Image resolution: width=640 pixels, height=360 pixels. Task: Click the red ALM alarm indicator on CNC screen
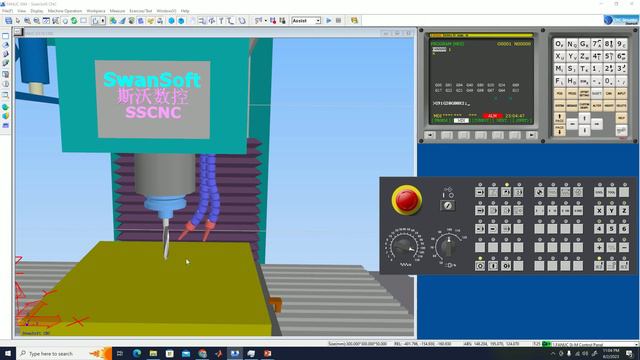pyautogui.click(x=492, y=116)
